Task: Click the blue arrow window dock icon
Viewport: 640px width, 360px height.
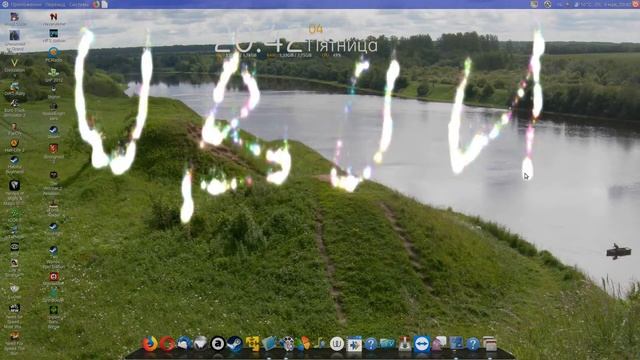Action: click(x=354, y=344)
